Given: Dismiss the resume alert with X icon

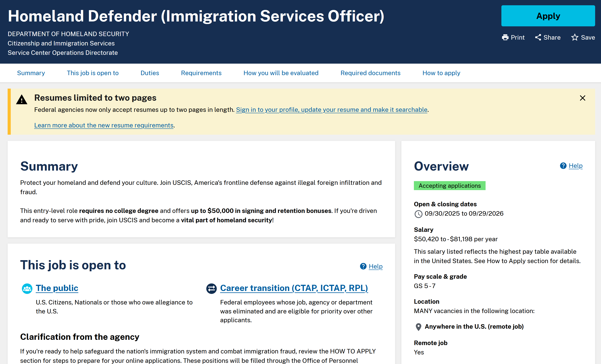Looking at the screenshot, I should [582, 98].
